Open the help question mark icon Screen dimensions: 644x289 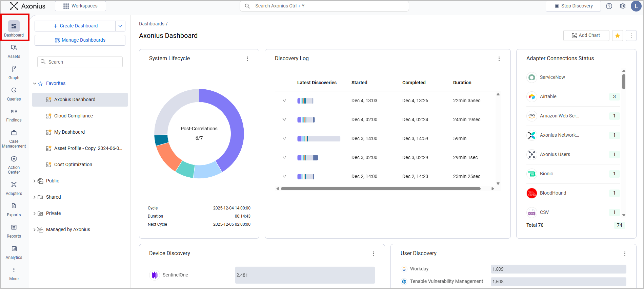(609, 6)
